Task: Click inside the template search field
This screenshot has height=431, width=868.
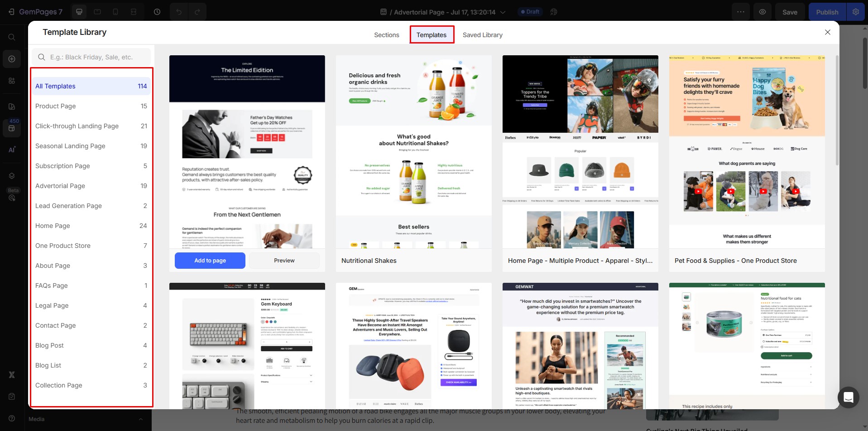Action: [x=92, y=57]
